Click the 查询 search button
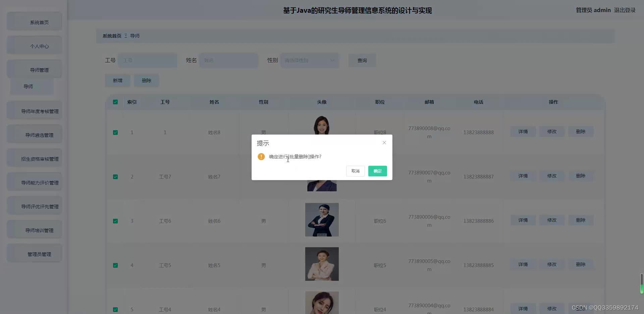The width and height of the screenshot is (644, 314). [x=362, y=60]
